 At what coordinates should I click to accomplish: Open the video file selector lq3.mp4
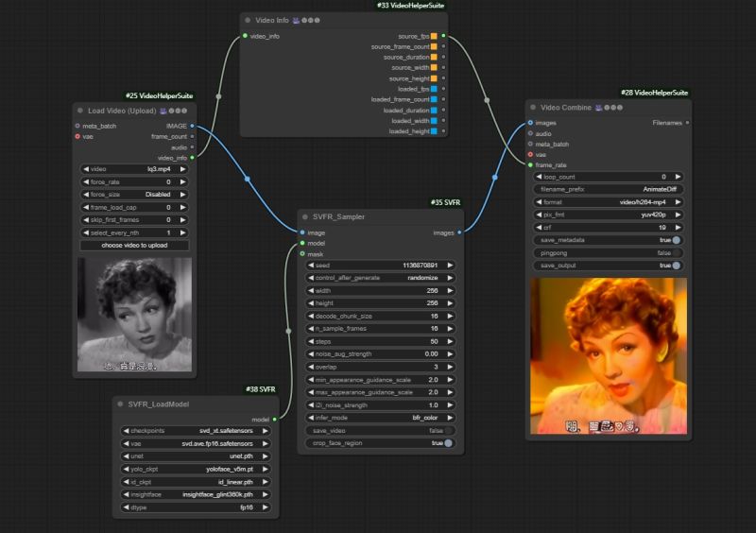[x=134, y=169]
